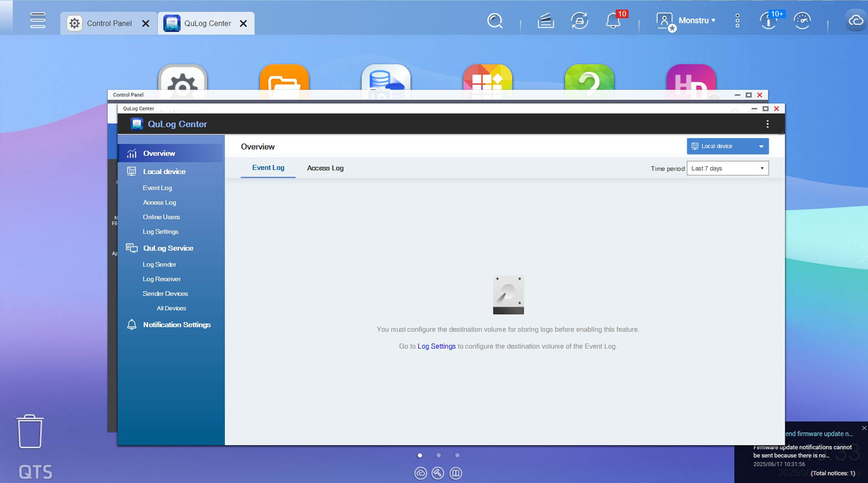Go to the third desktop page dot

click(x=457, y=455)
